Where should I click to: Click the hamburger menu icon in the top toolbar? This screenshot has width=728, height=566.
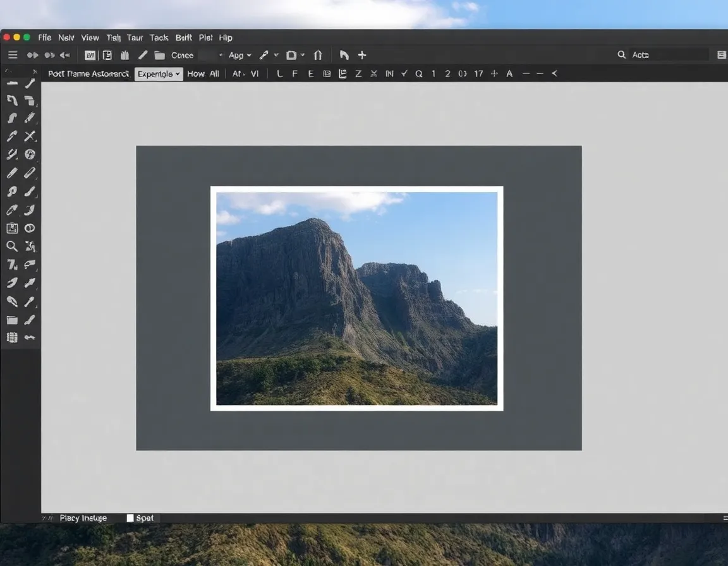point(13,55)
